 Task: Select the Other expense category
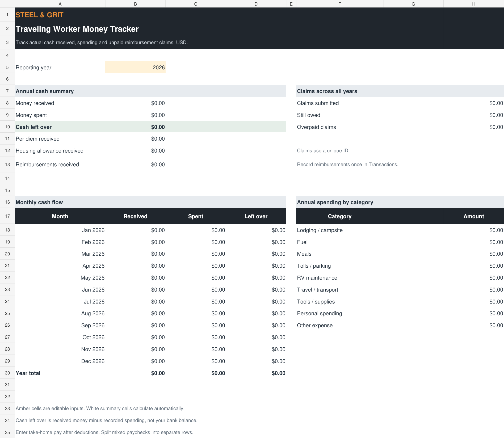point(315,325)
